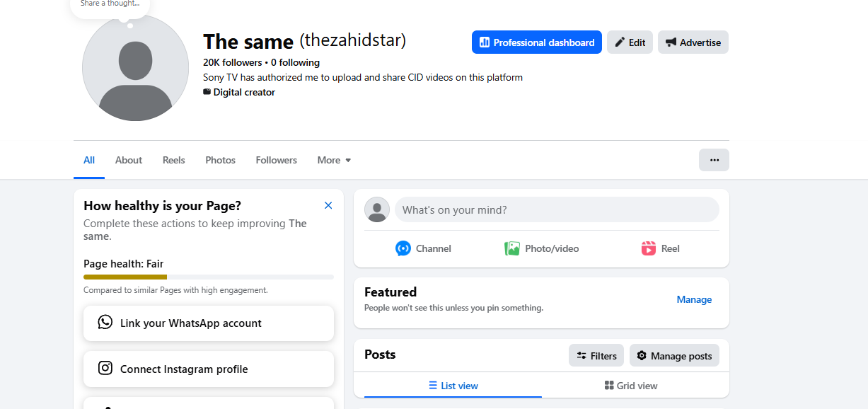Image resolution: width=868 pixels, height=409 pixels.
Task: Switch to the About tab
Action: [129, 160]
